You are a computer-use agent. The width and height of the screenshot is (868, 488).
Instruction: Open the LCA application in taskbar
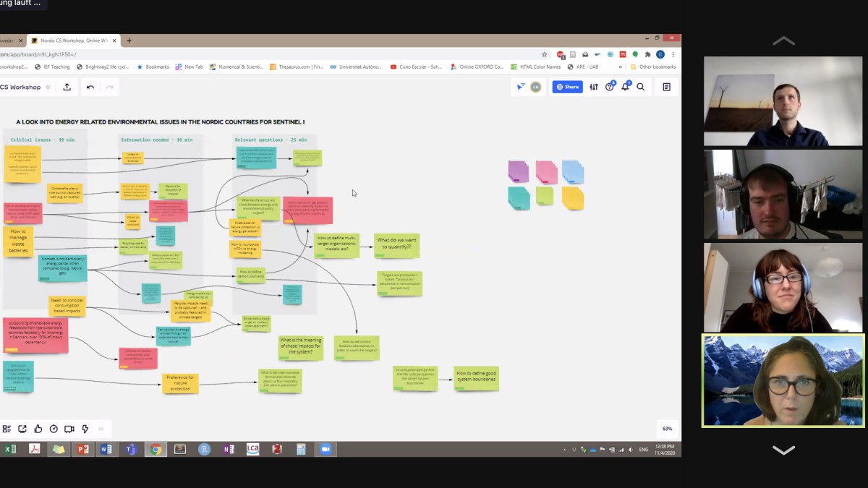click(x=252, y=449)
